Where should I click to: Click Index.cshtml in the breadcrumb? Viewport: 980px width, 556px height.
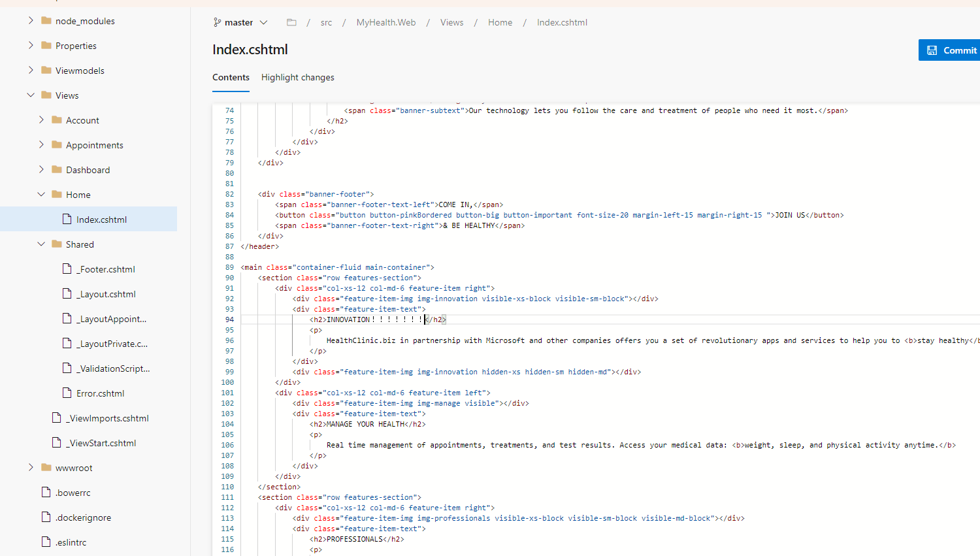point(562,22)
